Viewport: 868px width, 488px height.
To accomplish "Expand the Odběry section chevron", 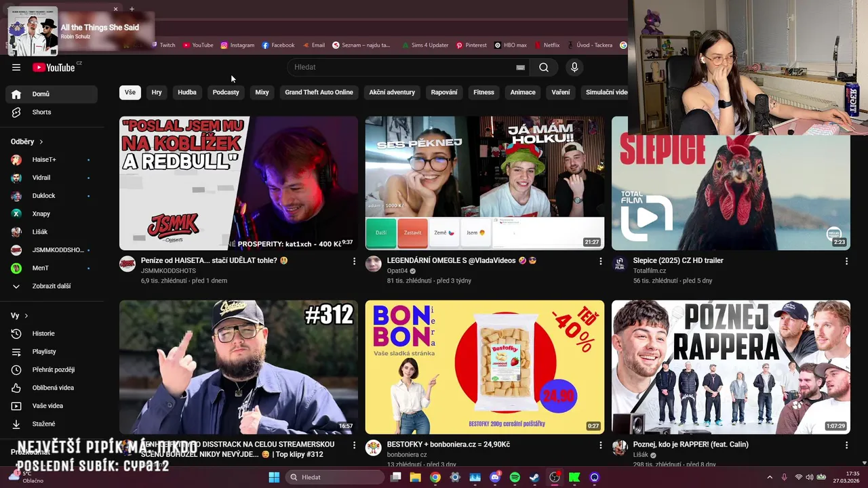I will pyautogui.click(x=41, y=142).
